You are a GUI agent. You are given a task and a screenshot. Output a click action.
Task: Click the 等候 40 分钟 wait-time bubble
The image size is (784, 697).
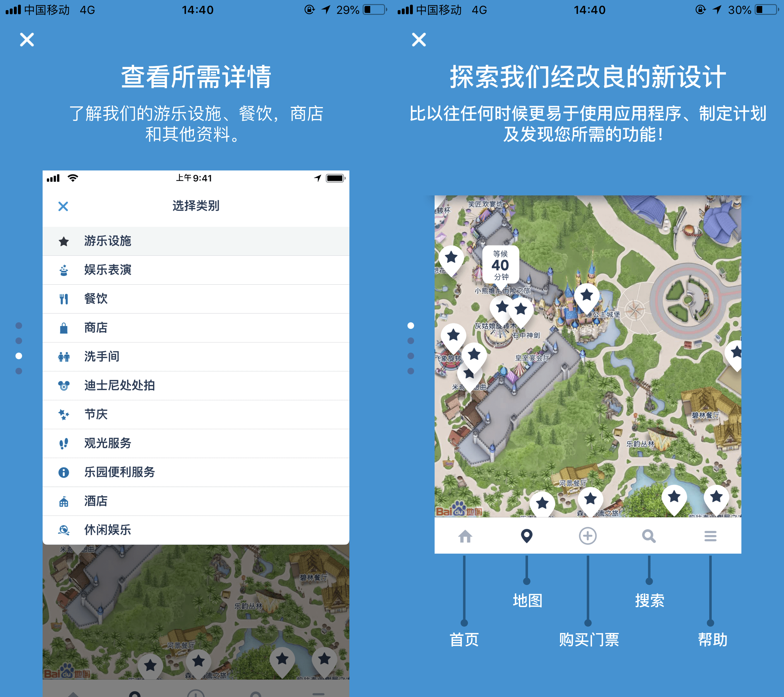(500, 265)
